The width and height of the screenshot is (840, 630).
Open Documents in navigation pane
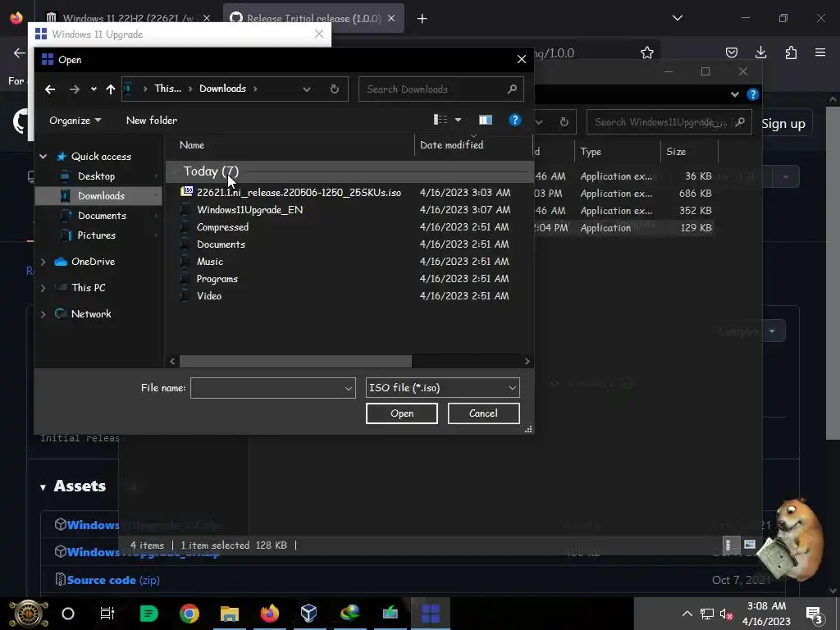pyautogui.click(x=102, y=216)
